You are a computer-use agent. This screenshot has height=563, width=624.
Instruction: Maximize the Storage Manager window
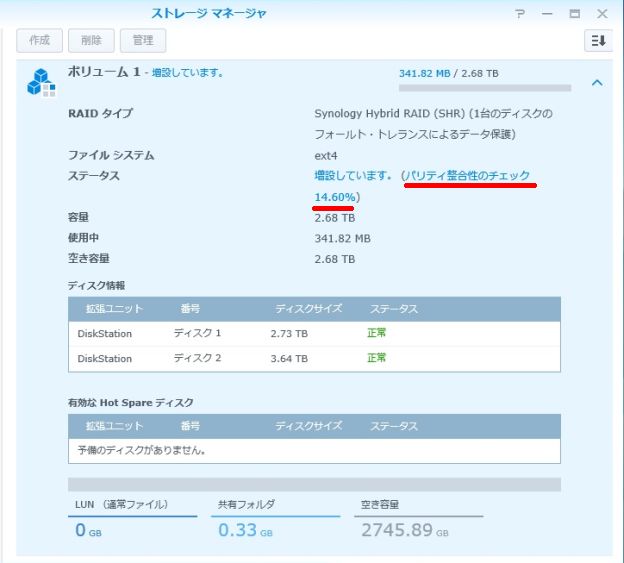pos(574,14)
